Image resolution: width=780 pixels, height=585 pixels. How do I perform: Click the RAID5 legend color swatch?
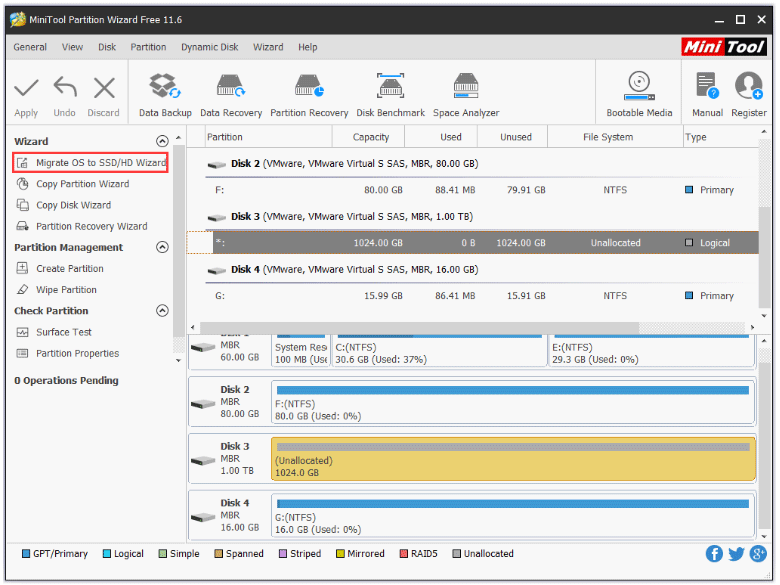click(404, 554)
